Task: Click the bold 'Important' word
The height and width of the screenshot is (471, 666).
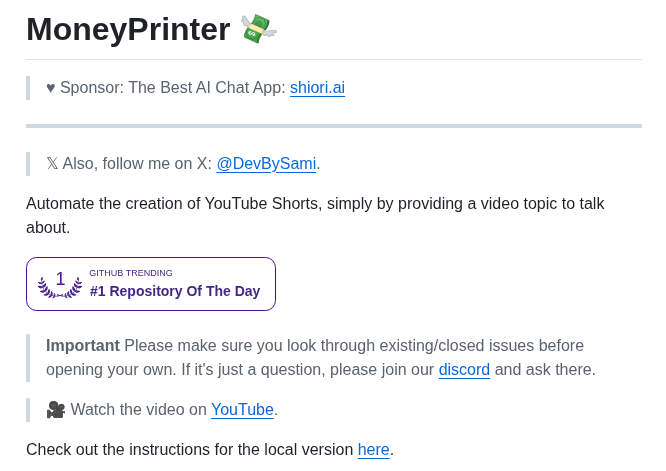Action: tap(83, 346)
